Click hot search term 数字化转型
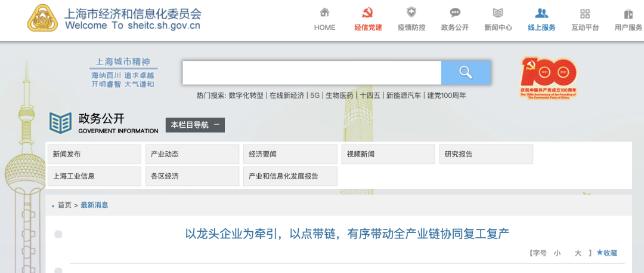The width and height of the screenshot is (644, 273). click(x=246, y=96)
